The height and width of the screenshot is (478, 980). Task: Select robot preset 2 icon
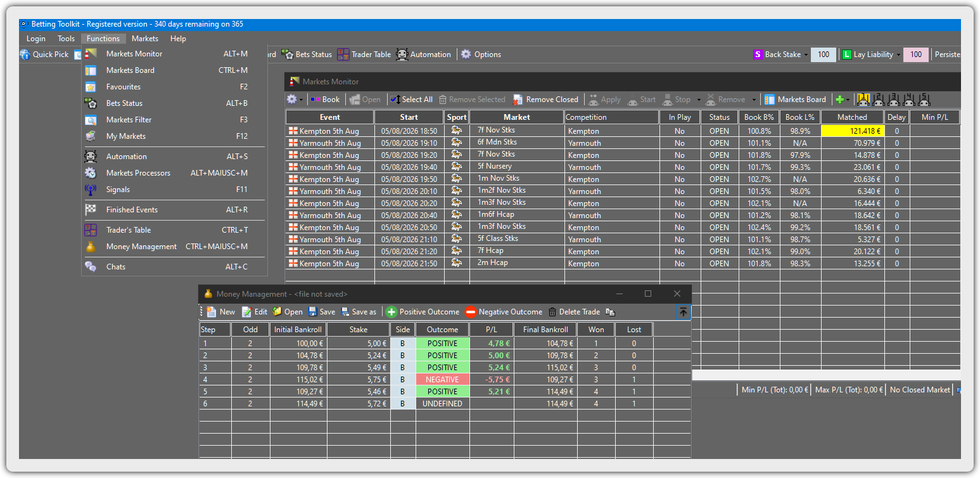tap(878, 100)
